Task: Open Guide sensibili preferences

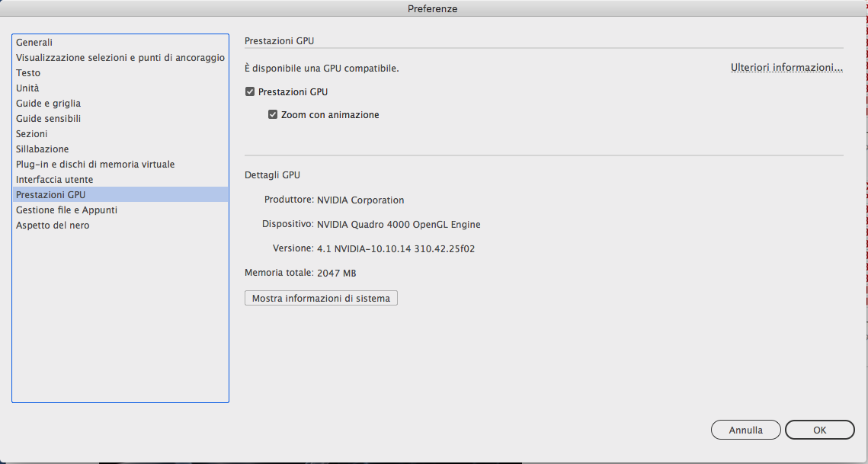Action: point(48,119)
